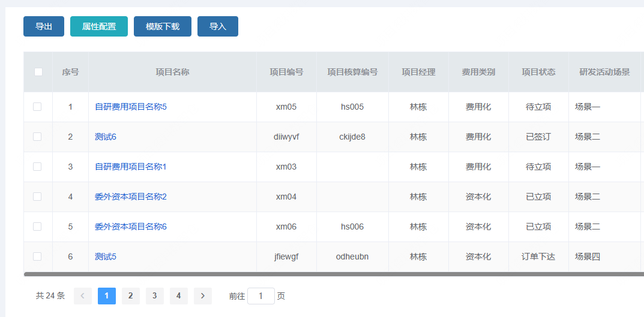Click current page 1 in pagination
The width and height of the screenshot is (644, 317).
(x=107, y=295)
